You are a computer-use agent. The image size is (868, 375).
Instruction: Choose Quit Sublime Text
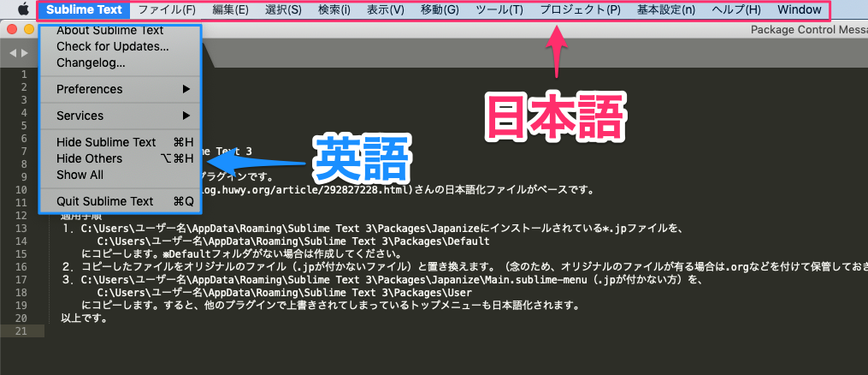[x=120, y=201]
